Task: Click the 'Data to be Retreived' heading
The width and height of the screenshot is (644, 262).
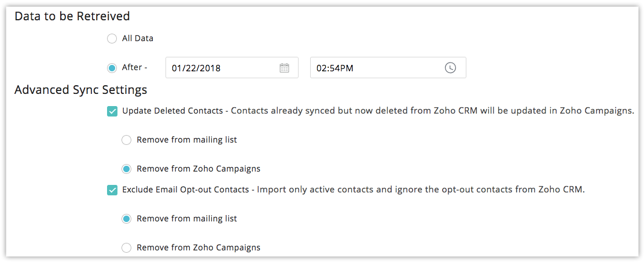Action: 72,16
